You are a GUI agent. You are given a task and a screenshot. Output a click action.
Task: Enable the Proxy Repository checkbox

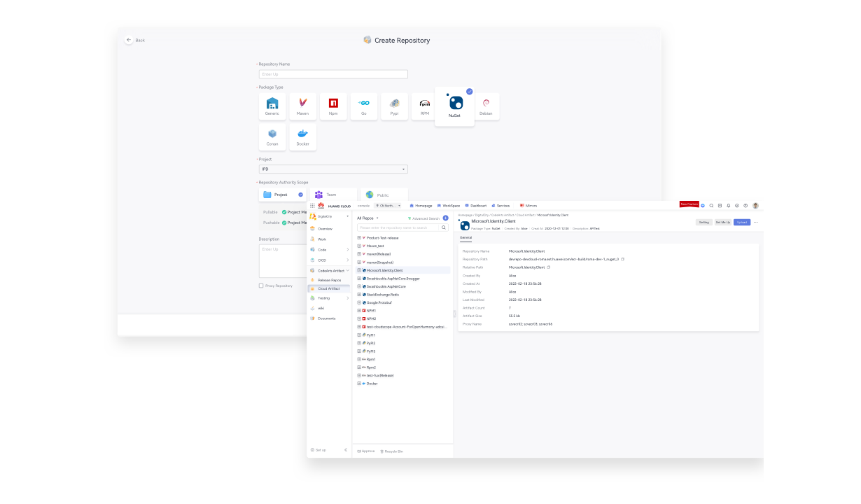[x=261, y=286]
